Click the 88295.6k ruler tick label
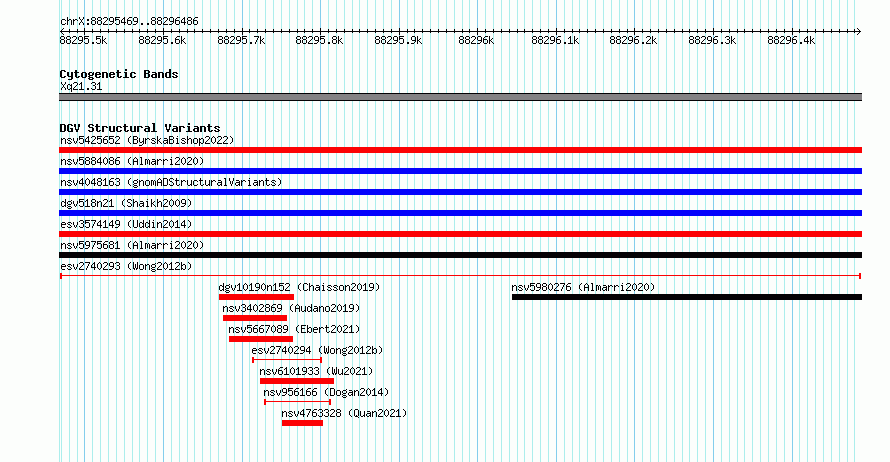Screen dimensions: 890x462 click(x=162, y=40)
